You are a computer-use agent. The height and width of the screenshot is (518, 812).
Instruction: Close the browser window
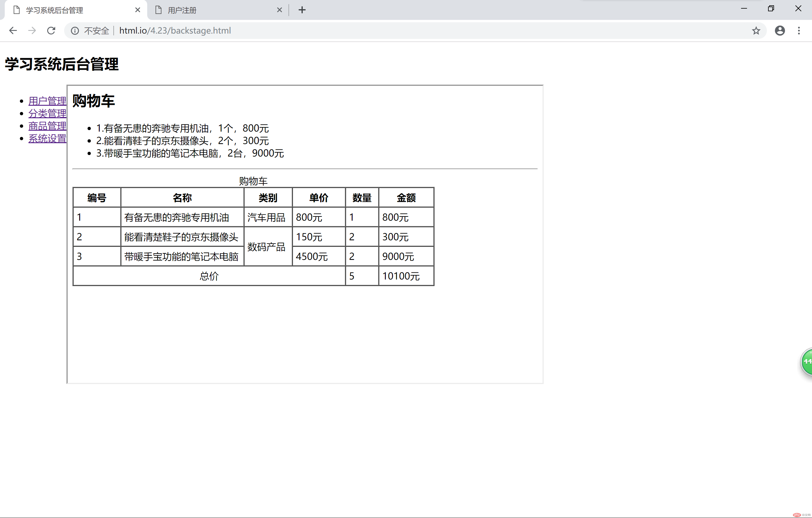pos(798,9)
